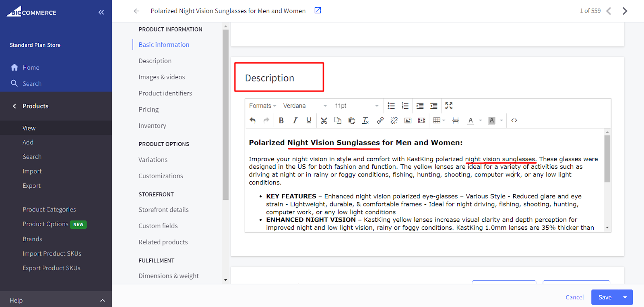Jump to Images & videos section
The width and height of the screenshot is (644, 307).
pos(162,77)
